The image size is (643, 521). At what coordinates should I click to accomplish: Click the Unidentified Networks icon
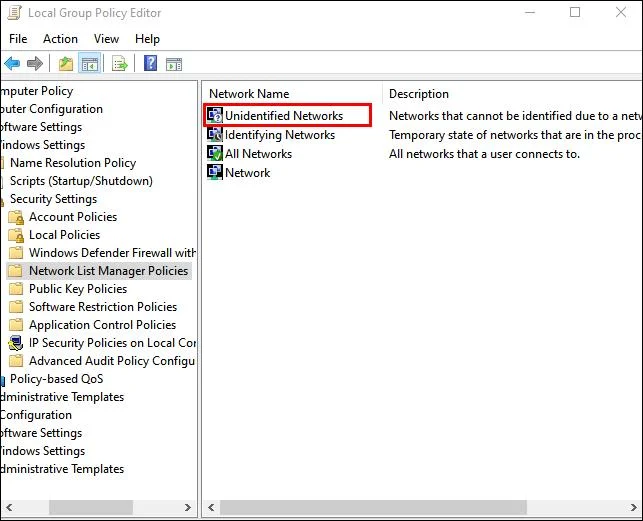click(x=214, y=115)
